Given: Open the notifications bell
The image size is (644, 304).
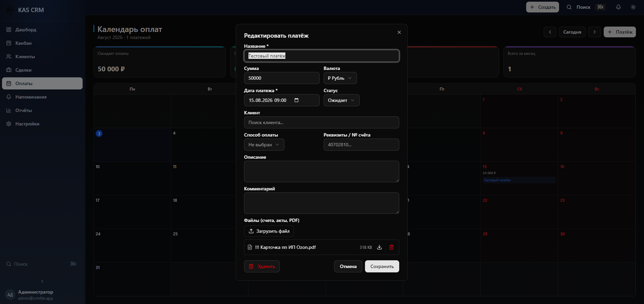Looking at the screenshot, I should point(618,7).
